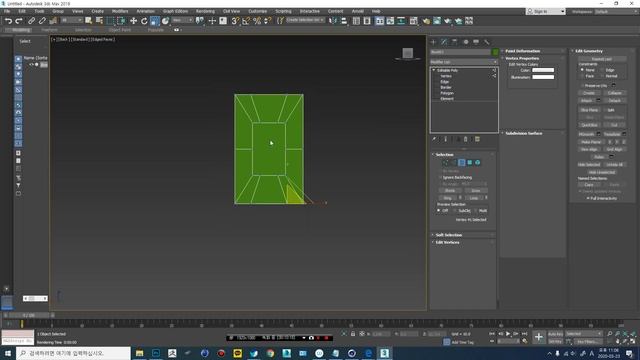The width and height of the screenshot is (640, 360).
Task: Click the Pin Stack icon
Action: click(434, 140)
